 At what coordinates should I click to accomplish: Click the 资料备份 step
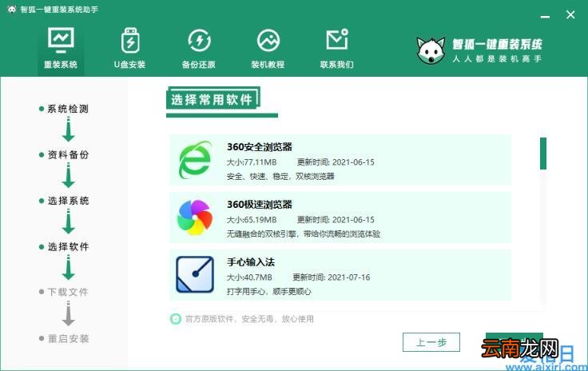[x=64, y=154]
